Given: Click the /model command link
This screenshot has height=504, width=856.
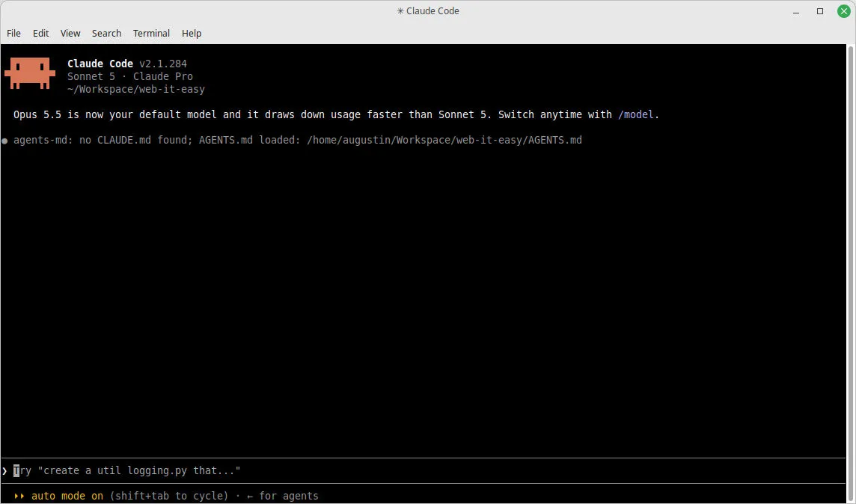Looking at the screenshot, I should (x=635, y=114).
